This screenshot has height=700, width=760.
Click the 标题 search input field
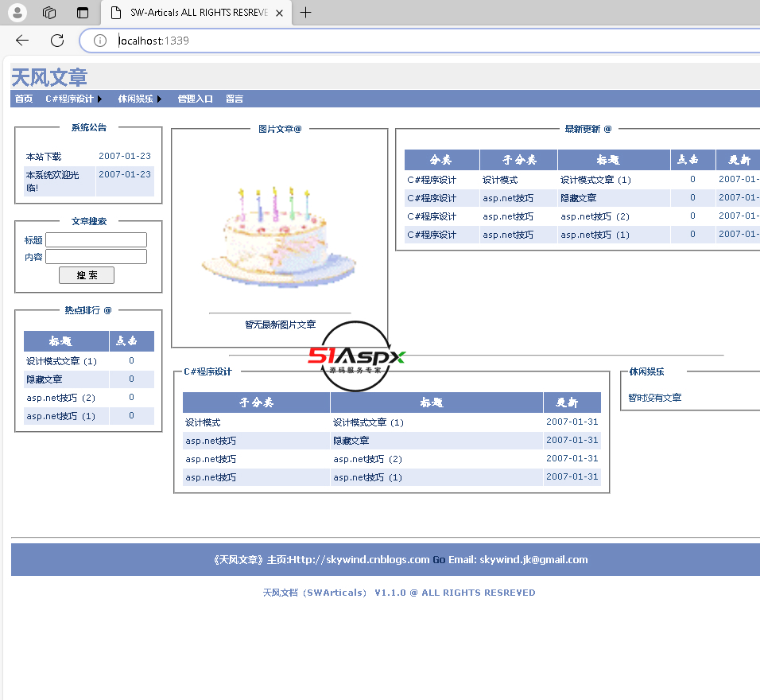pos(96,239)
